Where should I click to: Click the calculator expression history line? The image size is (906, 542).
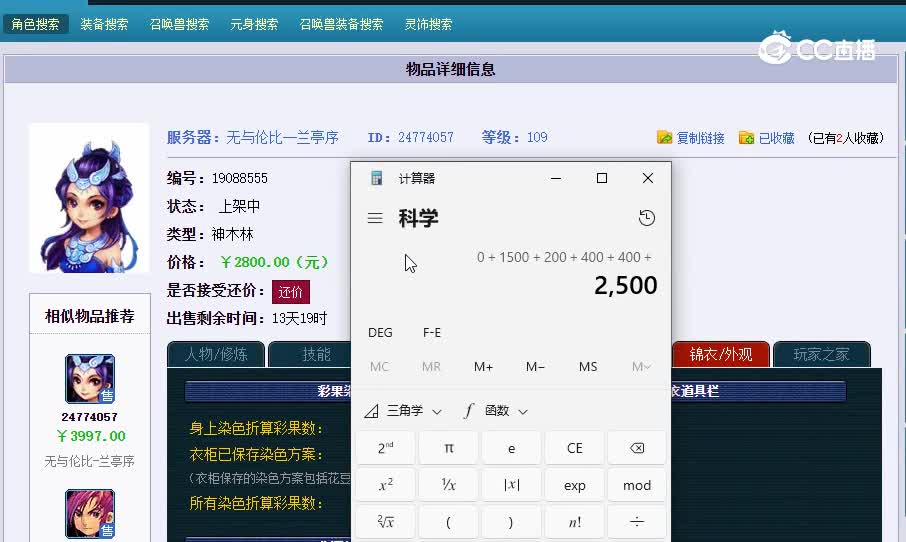click(x=564, y=257)
